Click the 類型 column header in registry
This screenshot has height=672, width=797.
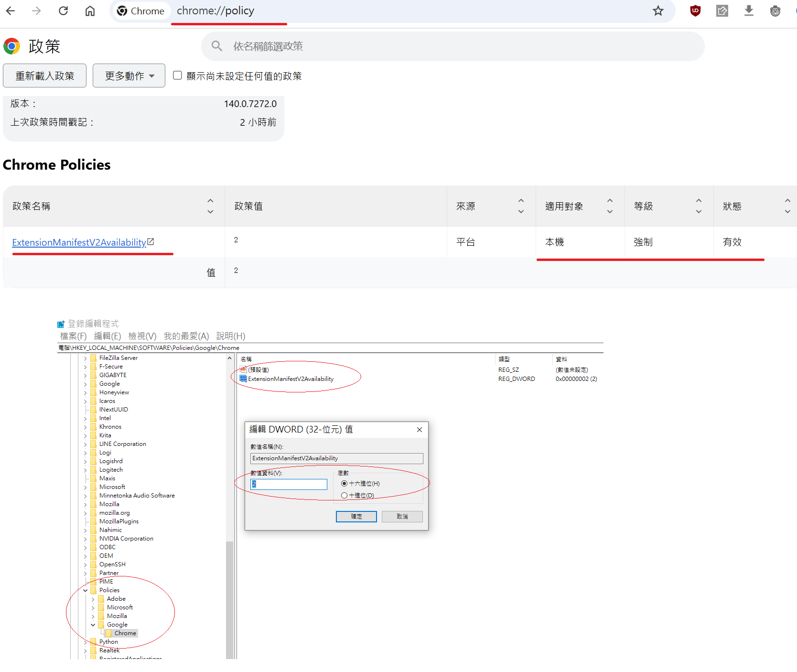504,359
